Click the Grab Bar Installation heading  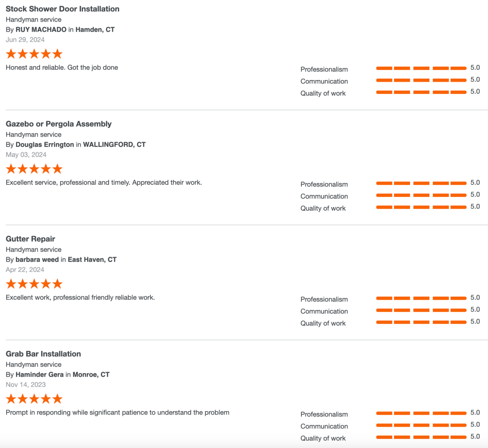click(x=43, y=354)
